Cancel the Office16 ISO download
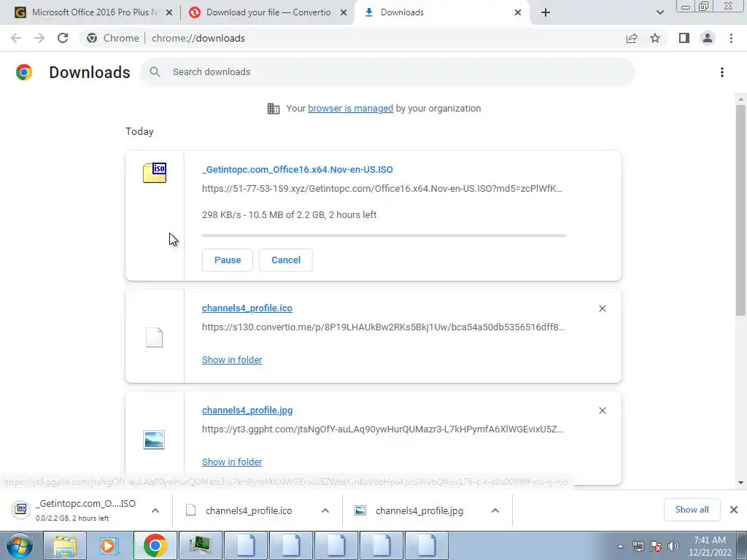The width and height of the screenshot is (747, 560). [x=286, y=260]
